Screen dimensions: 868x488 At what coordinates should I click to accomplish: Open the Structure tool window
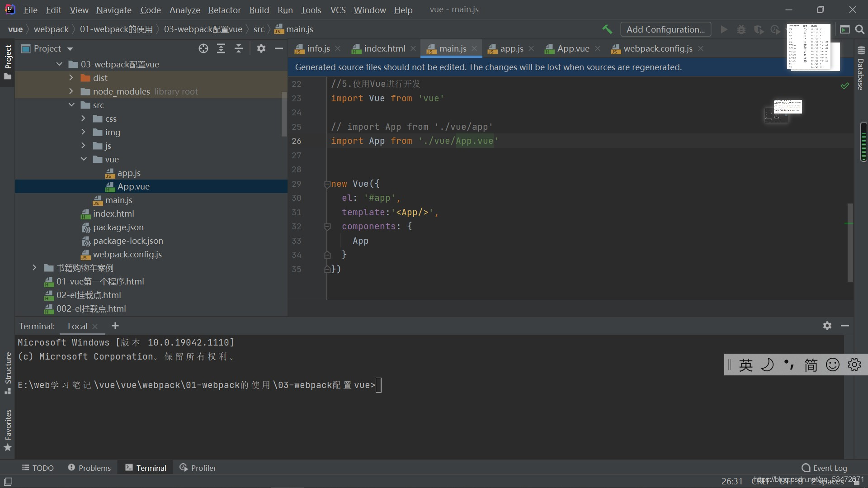(8, 373)
